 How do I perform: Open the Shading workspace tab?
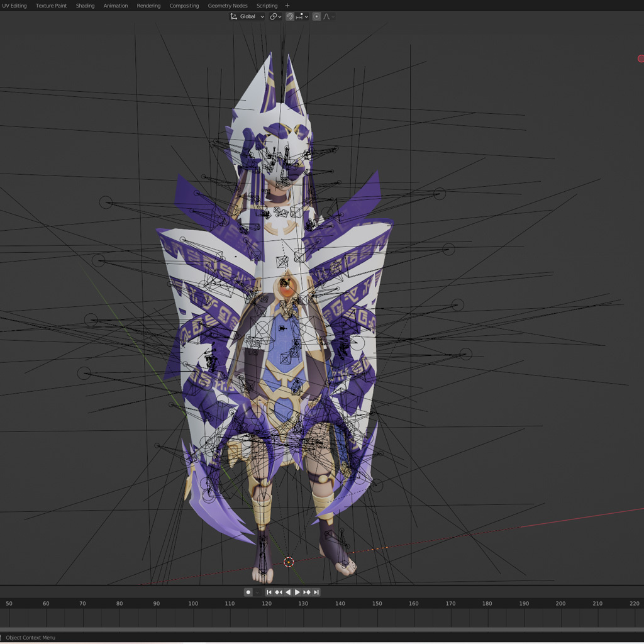pyautogui.click(x=85, y=5)
